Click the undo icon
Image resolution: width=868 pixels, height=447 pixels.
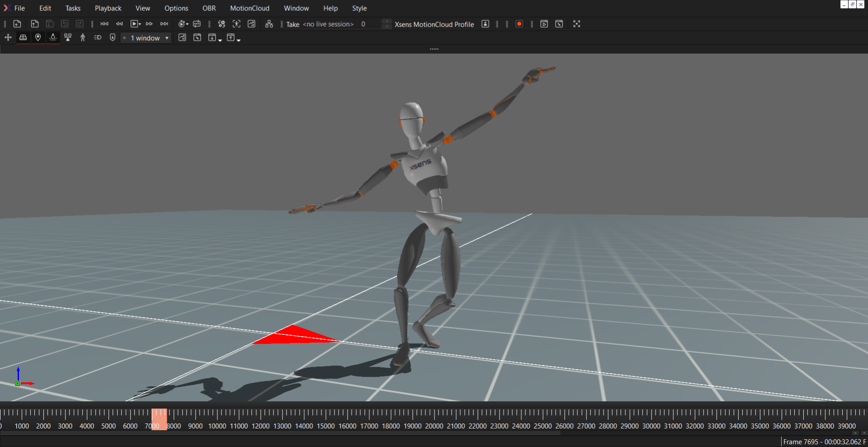(x=65, y=24)
